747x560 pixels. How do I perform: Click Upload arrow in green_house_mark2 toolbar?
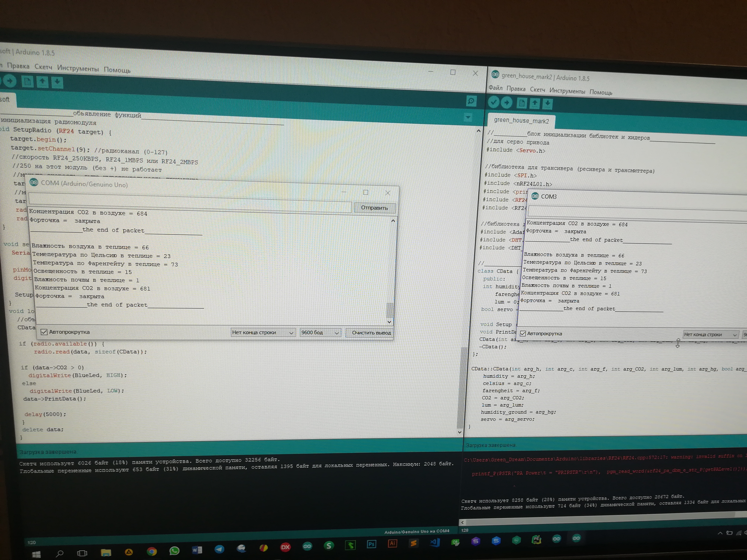point(506,102)
